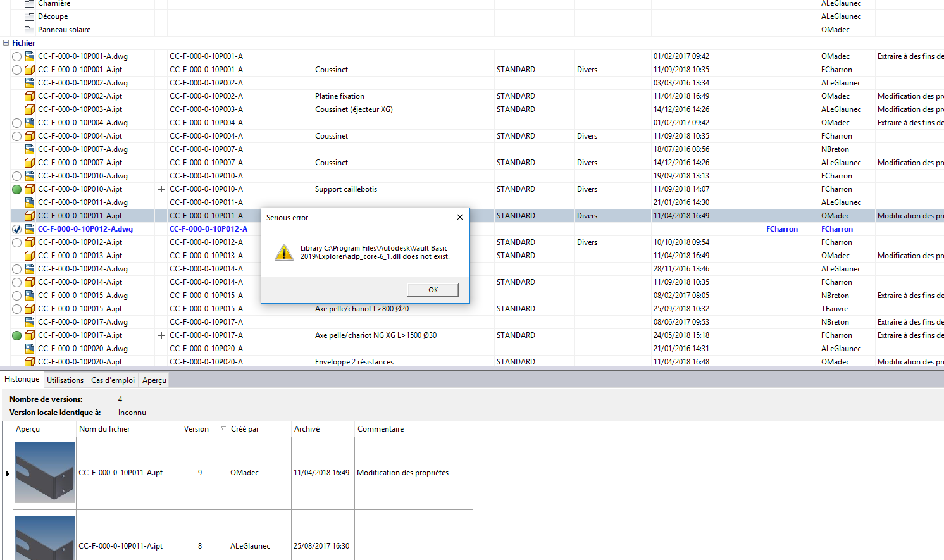Collapse the Fichier group
The image size is (944, 560).
(x=6, y=43)
